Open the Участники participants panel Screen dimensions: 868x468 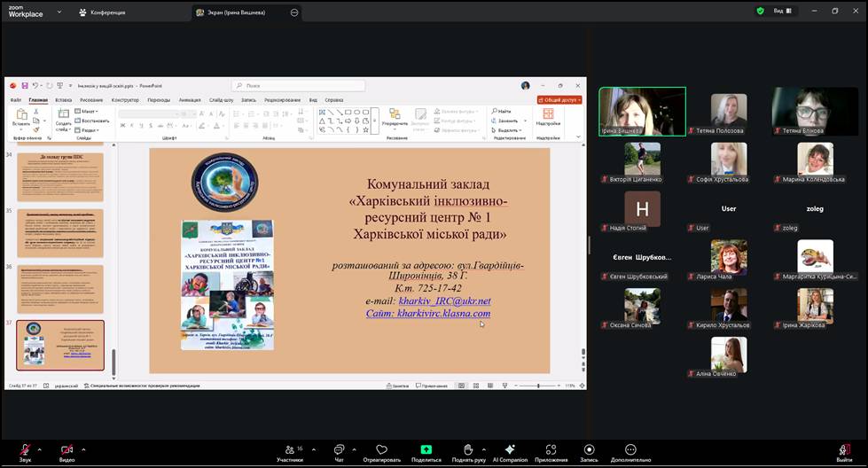[x=290, y=450]
